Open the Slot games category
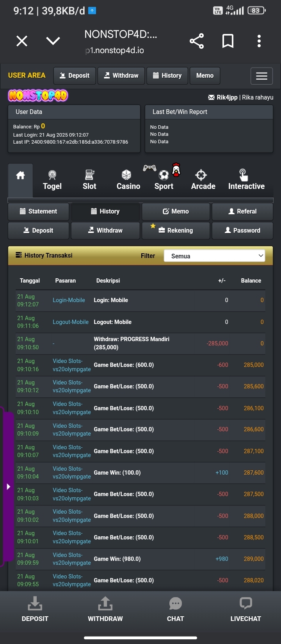 click(x=89, y=180)
